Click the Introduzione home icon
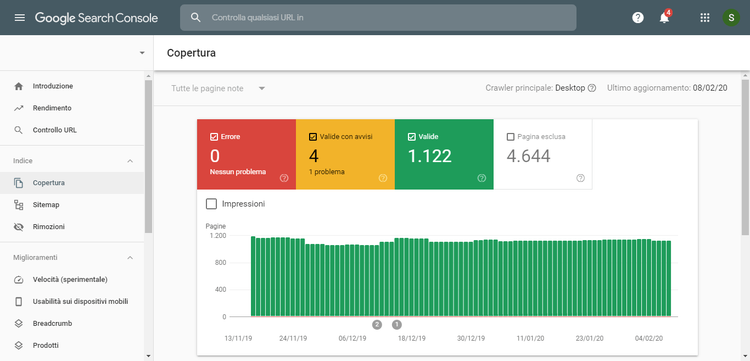Screen dimensions: 750x361 19,87
